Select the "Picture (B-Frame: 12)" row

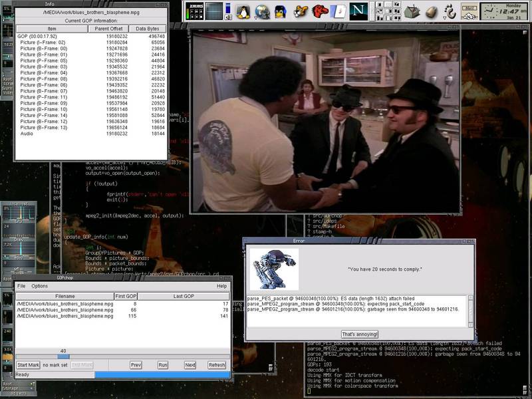click(91, 122)
